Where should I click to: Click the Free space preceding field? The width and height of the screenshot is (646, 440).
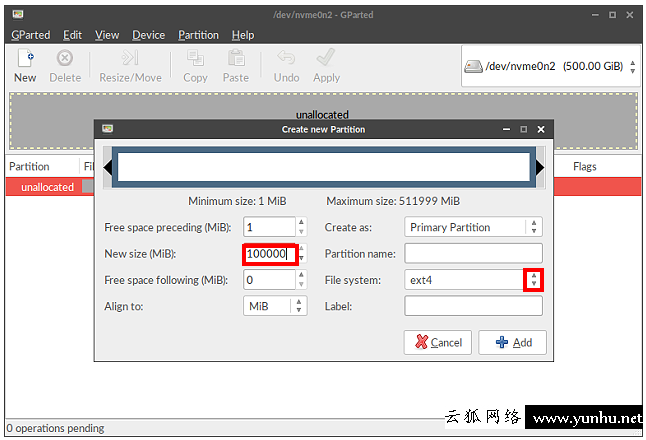click(269, 227)
